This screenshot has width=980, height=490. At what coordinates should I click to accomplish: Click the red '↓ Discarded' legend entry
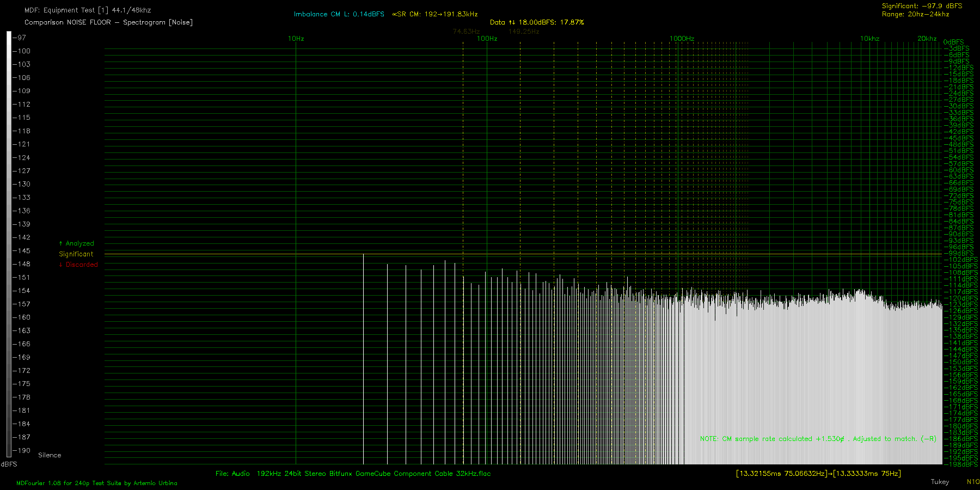78,265
